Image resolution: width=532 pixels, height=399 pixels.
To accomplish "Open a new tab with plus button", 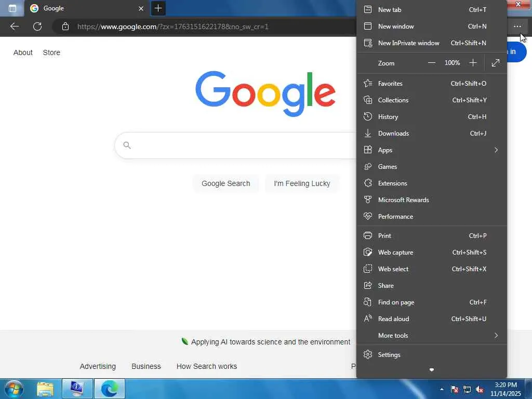I will [158, 8].
